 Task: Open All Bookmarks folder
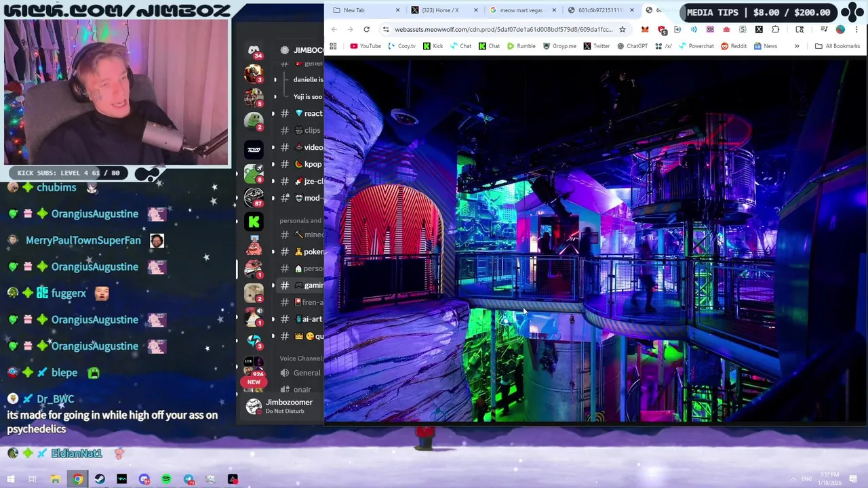(837, 46)
